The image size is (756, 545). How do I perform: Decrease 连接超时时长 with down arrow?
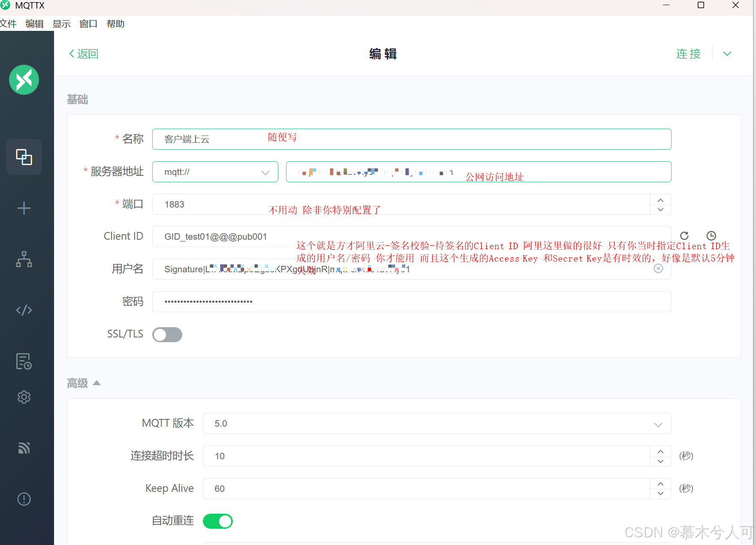click(x=661, y=461)
